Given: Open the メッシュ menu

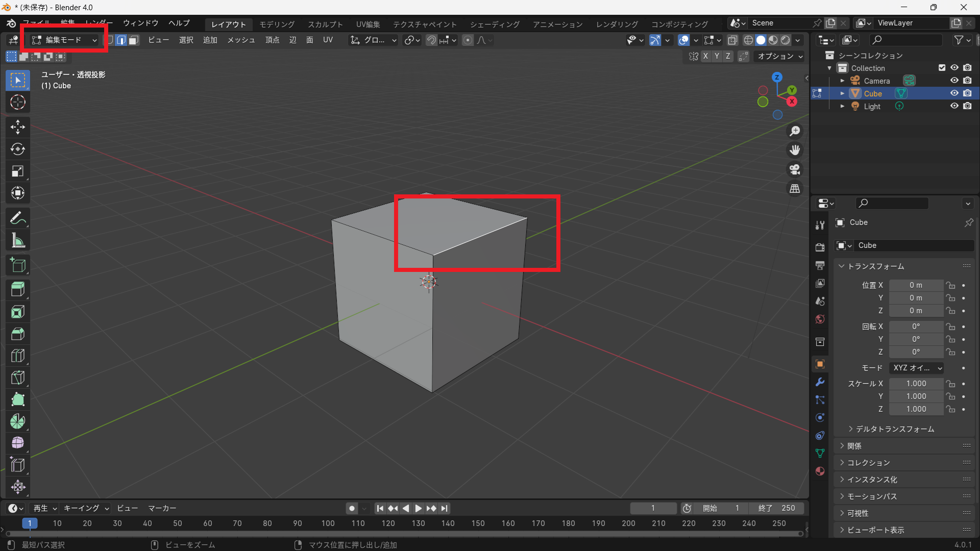Looking at the screenshot, I should [x=241, y=40].
